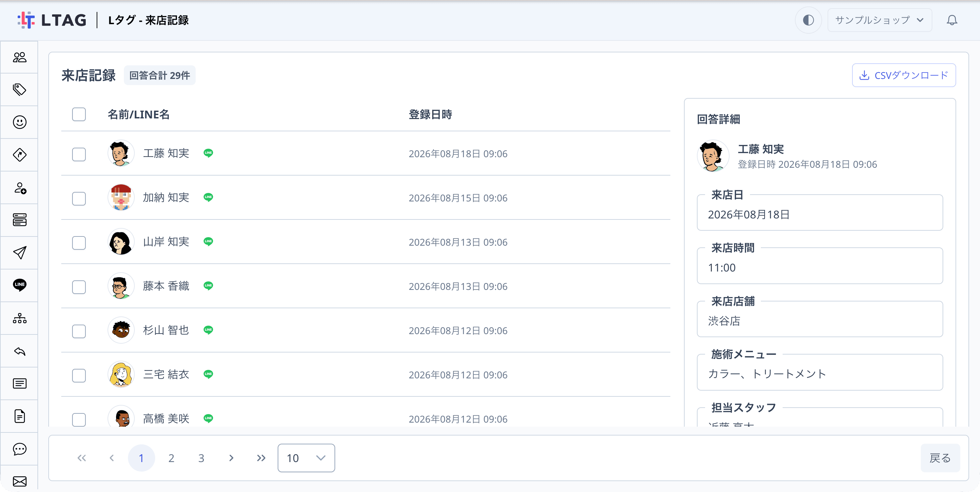This screenshot has height=492, width=980.
Task: Open the tags sidebar icon
Action: click(19, 90)
